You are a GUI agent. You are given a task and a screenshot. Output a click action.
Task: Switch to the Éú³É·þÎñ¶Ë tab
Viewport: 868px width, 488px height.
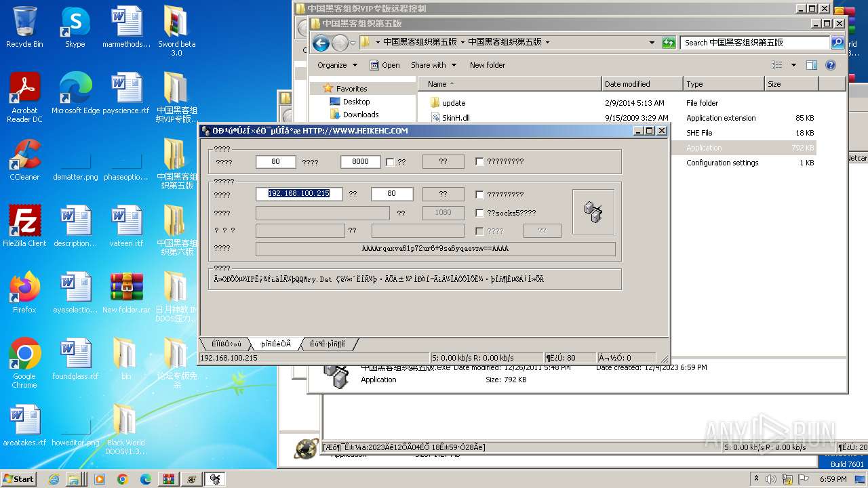[x=328, y=344]
